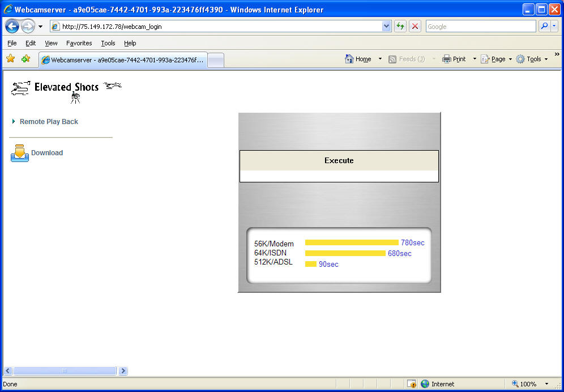Screen dimensions: 564x392
Task: Click the horizontal scrollbar thumb
Action: (65, 371)
